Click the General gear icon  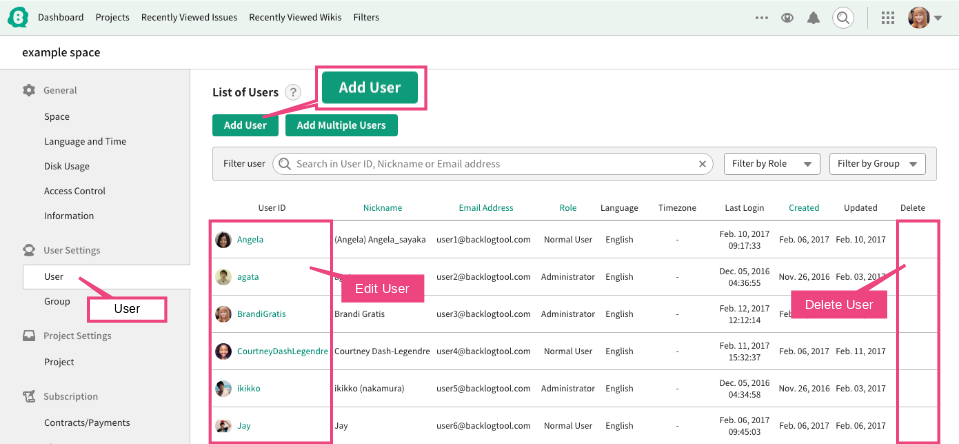(x=29, y=91)
